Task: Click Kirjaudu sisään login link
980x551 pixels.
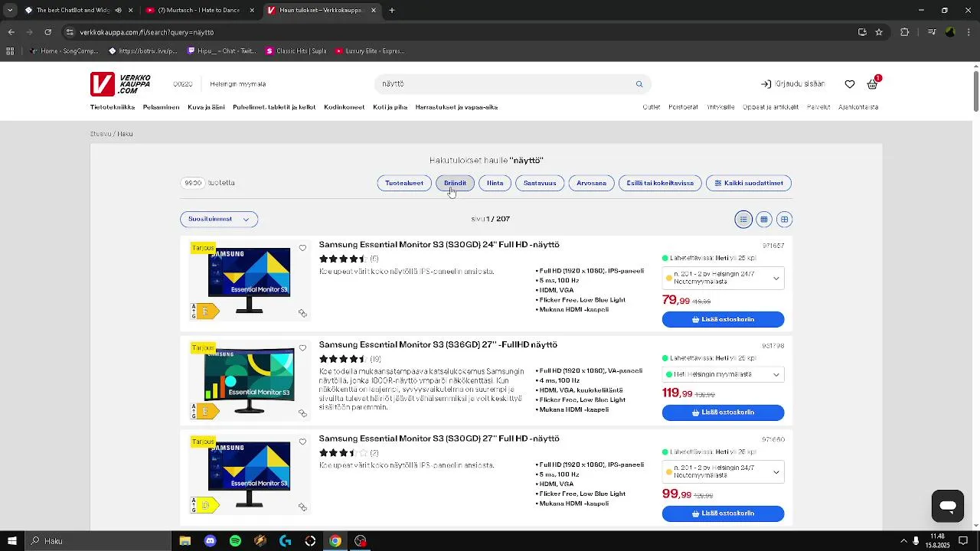Action: [792, 84]
